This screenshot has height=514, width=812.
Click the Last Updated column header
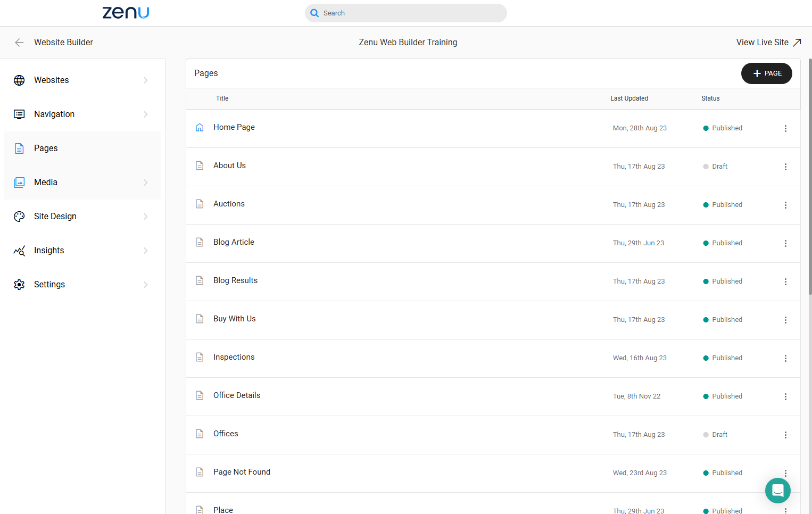(629, 98)
